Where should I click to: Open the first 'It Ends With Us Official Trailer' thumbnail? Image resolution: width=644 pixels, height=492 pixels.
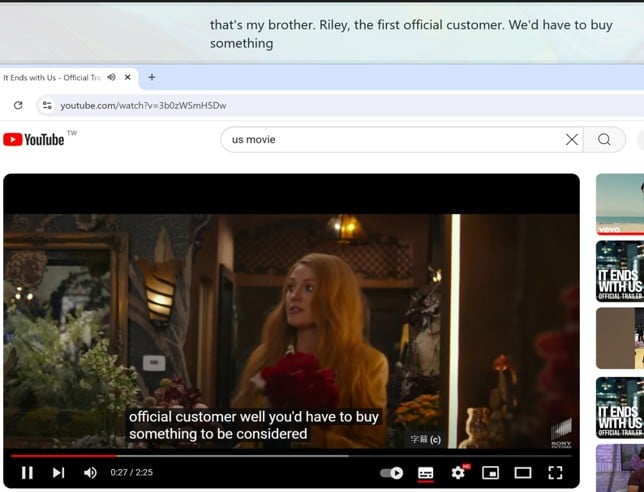click(620, 271)
